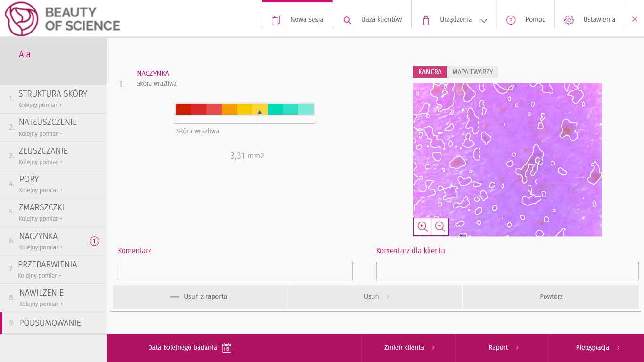Open Pielęgnacja with the arrow button
The width and height of the screenshot is (644, 362).
click(x=597, y=348)
